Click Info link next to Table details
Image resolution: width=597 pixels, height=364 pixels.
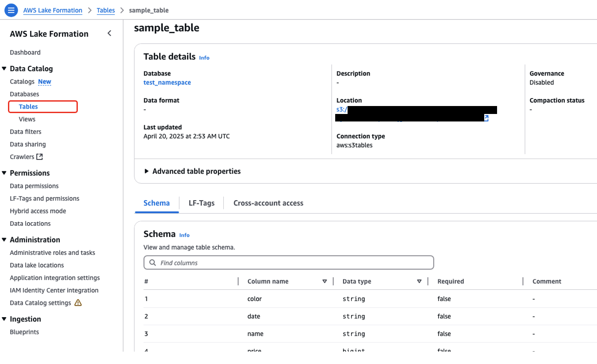click(204, 58)
